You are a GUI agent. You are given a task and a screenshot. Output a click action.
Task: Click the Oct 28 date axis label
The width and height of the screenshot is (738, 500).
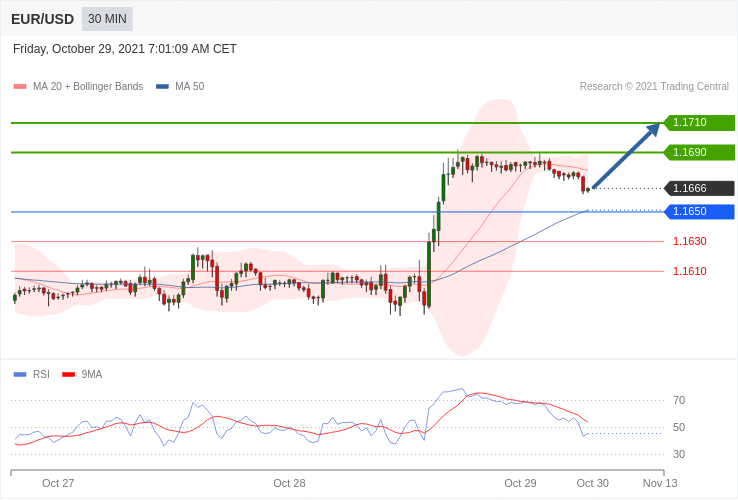289,484
